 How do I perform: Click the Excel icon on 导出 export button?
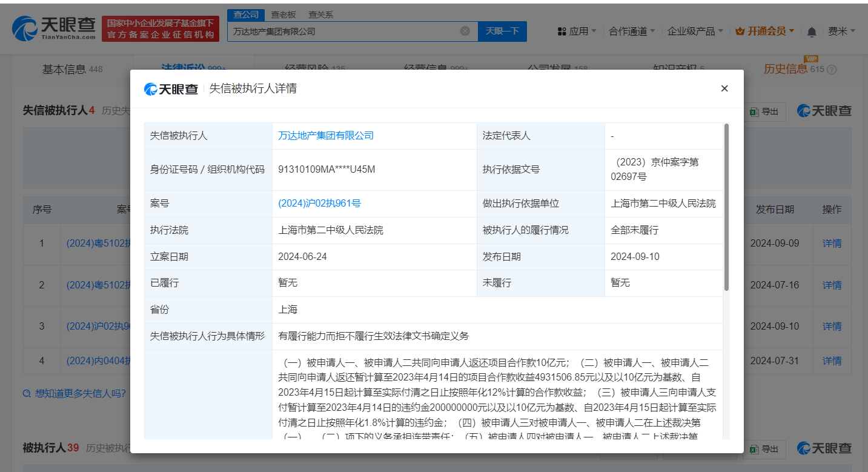pyautogui.click(x=755, y=111)
